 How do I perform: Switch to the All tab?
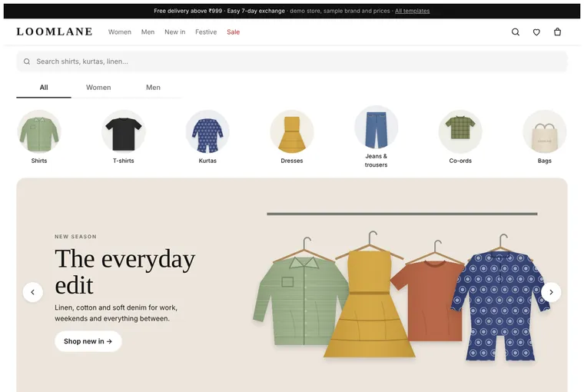44,88
